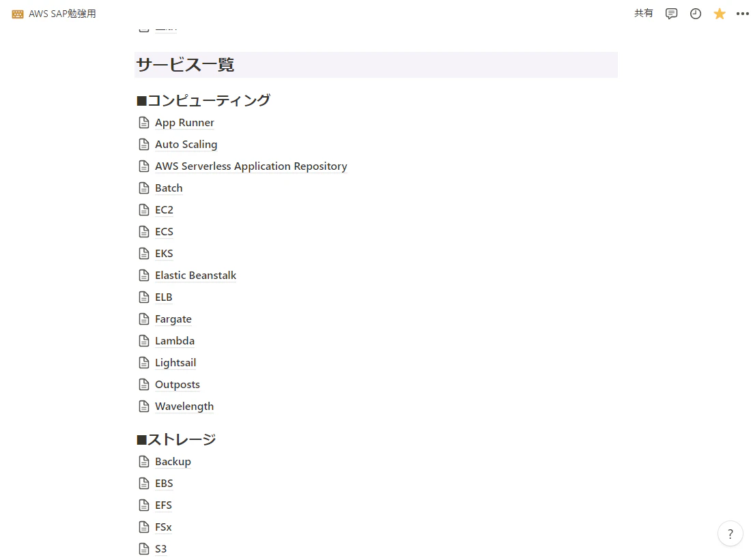The image size is (753, 560).
Task: Open the Outposts page link
Action: 177,385
